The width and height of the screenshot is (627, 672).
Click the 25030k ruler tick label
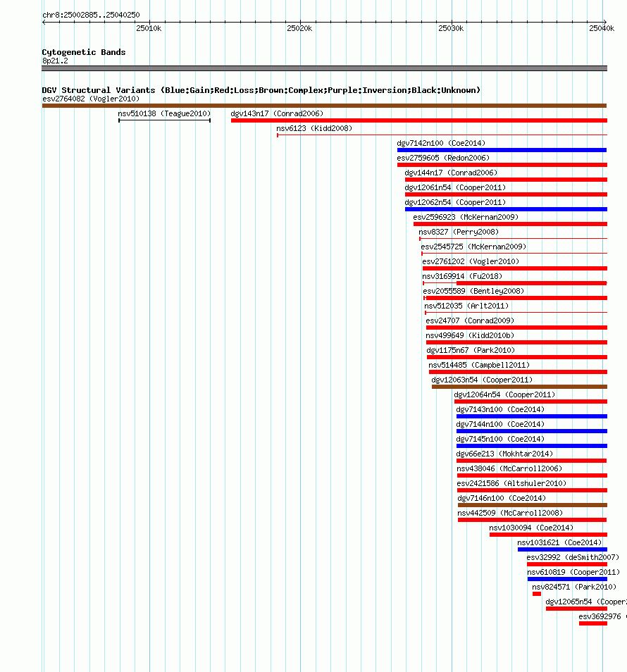(451, 28)
